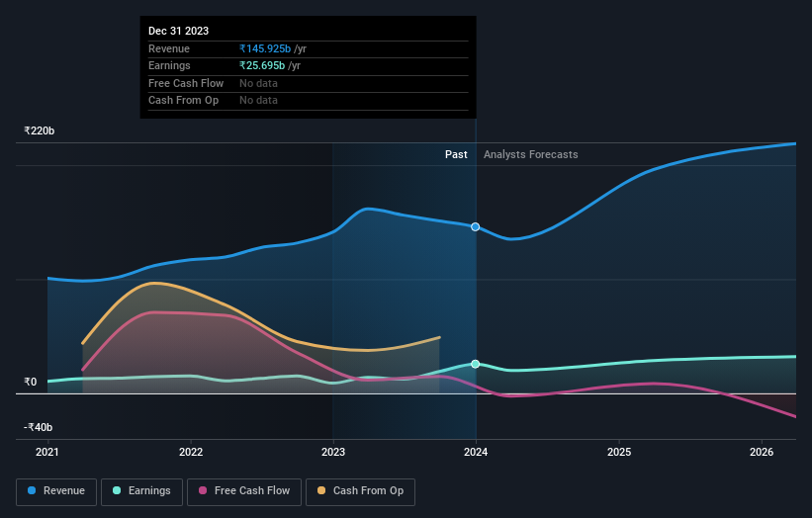Viewport: 812px width, 518px height.
Task: Toggle the Free Cash Flow legend button
Action: coord(244,491)
